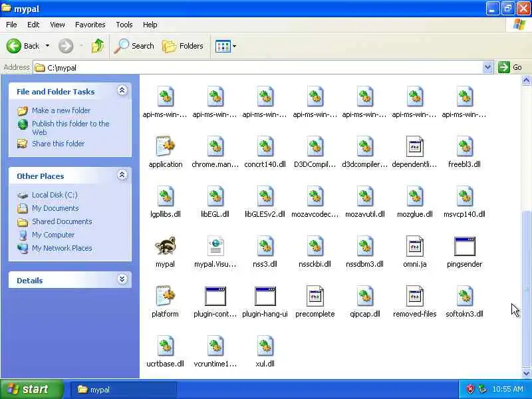Select the xul.dll file icon
This screenshot has width=532, height=399.
click(265, 346)
